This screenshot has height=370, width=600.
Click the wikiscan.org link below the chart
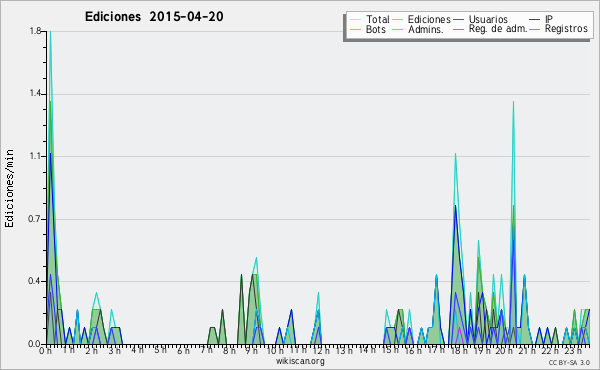300,361
